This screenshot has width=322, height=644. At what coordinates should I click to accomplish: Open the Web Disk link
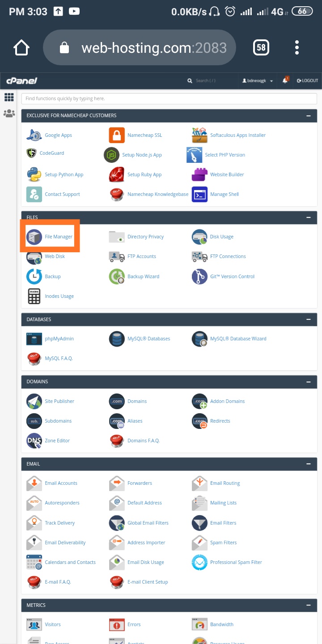55,256
